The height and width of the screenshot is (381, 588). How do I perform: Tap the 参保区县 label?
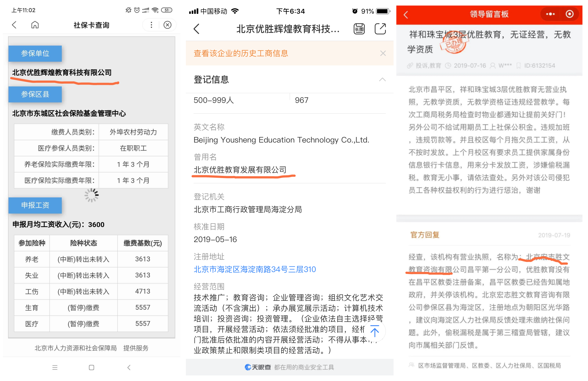pos(35,94)
